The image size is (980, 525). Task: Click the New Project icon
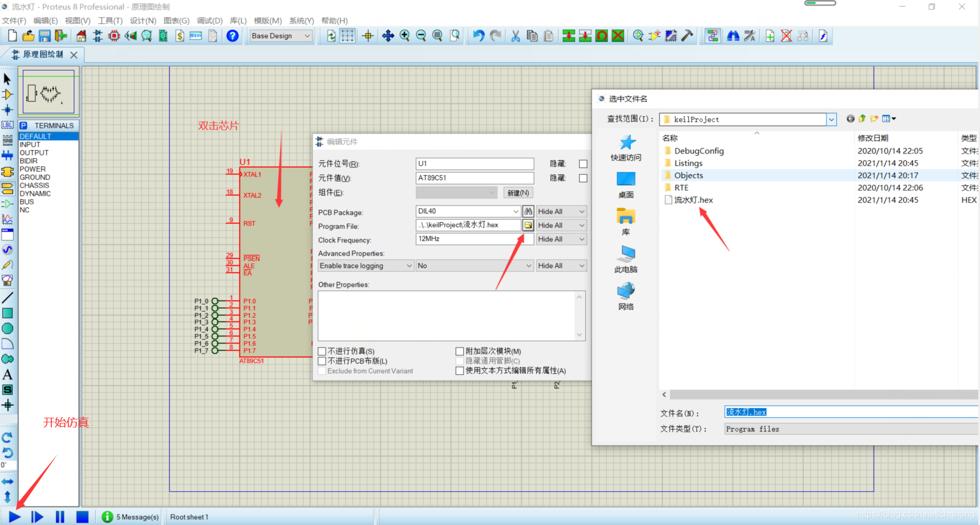[x=13, y=36]
